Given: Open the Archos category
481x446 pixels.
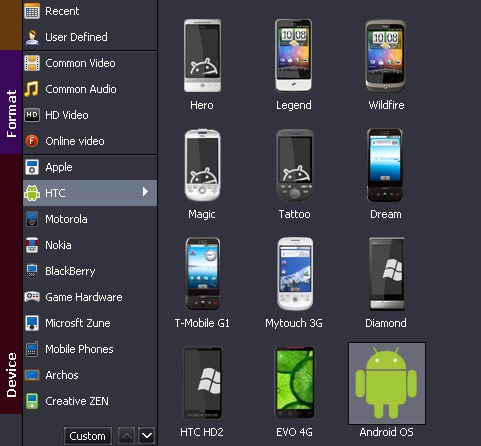Looking at the screenshot, I should 90,375.
